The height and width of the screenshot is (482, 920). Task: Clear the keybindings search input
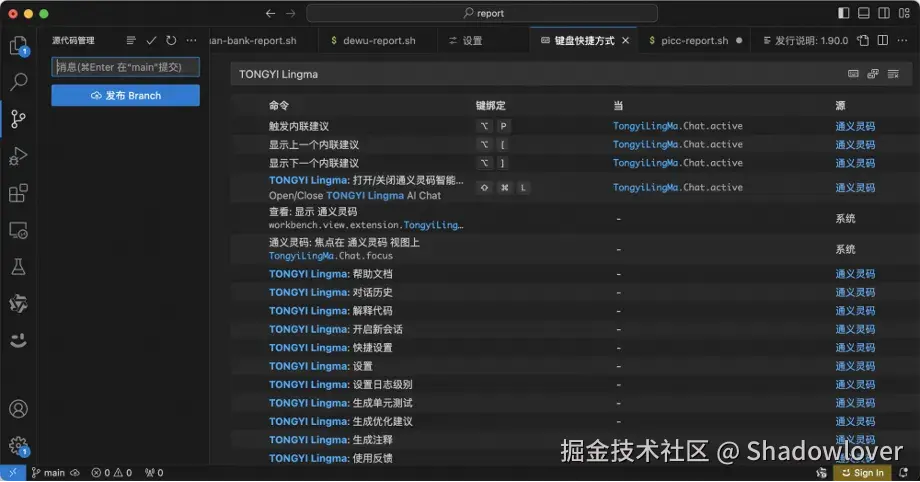pyautogui.click(x=893, y=74)
